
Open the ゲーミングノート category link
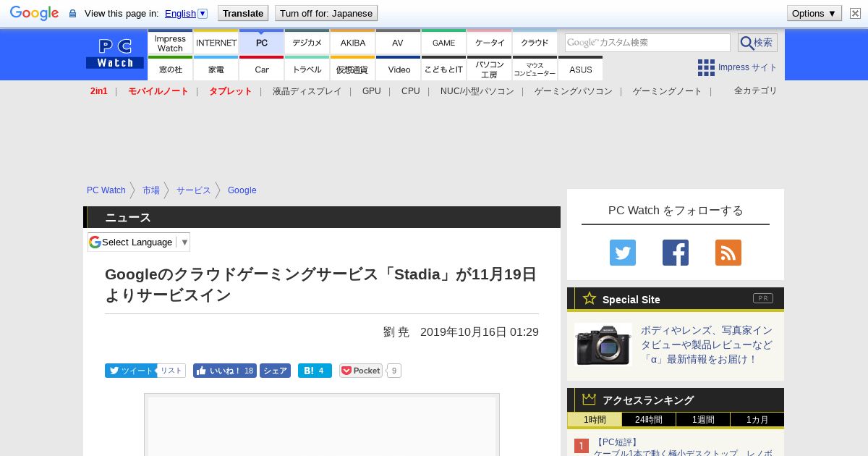668,91
